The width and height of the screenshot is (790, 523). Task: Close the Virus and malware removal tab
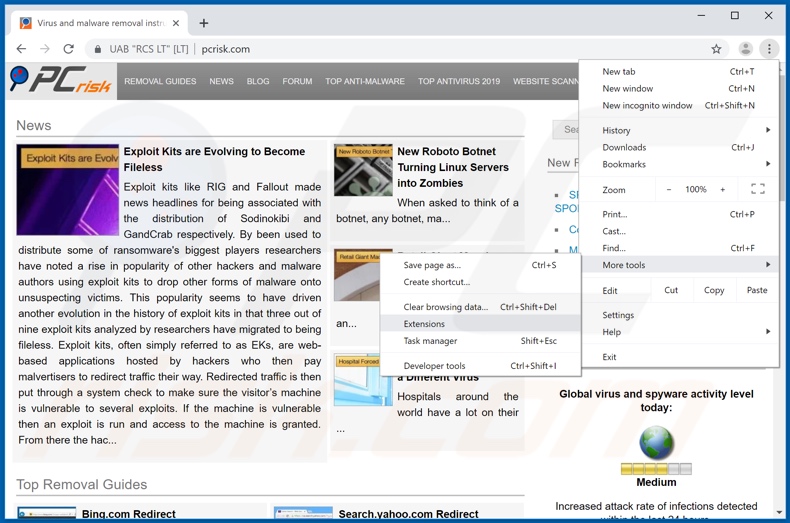click(x=176, y=23)
